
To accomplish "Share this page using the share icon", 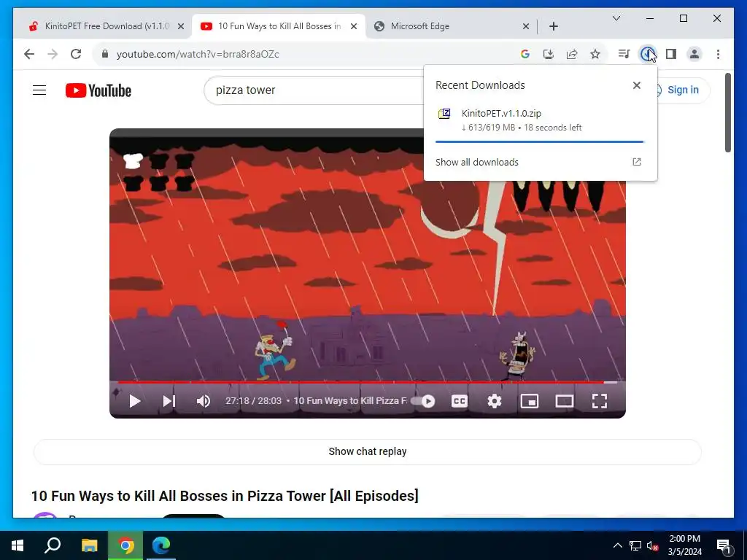I will click(572, 54).
